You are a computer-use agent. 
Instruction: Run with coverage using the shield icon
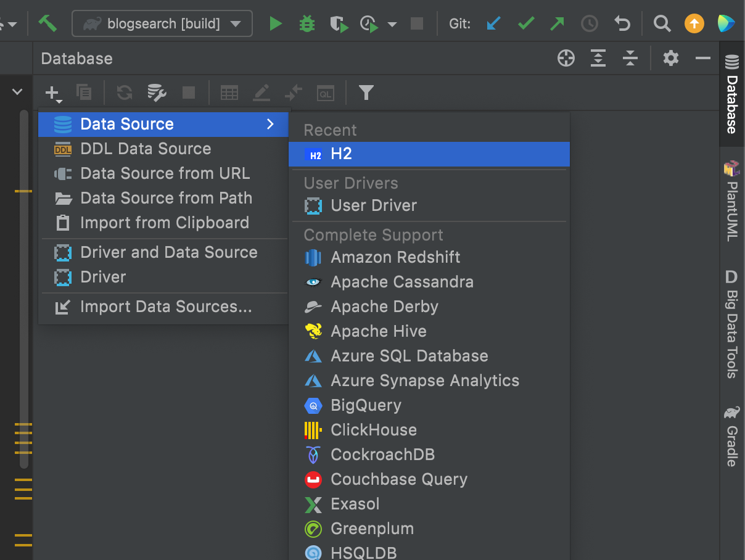[339, 24]
